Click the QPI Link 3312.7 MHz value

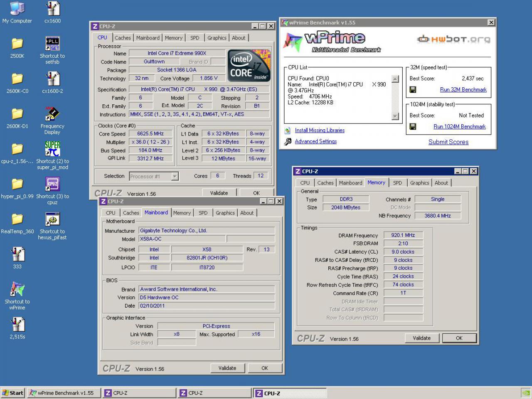pyautogui.click(x=150, y=158)
